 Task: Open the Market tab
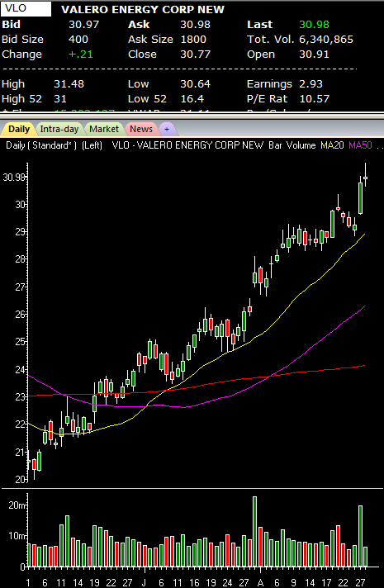point(104,129)
